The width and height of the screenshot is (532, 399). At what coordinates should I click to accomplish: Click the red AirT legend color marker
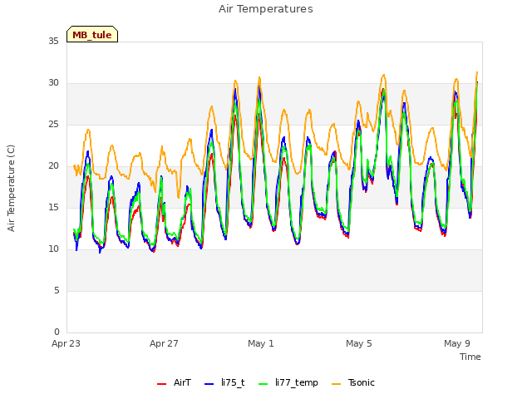[161, 384]
